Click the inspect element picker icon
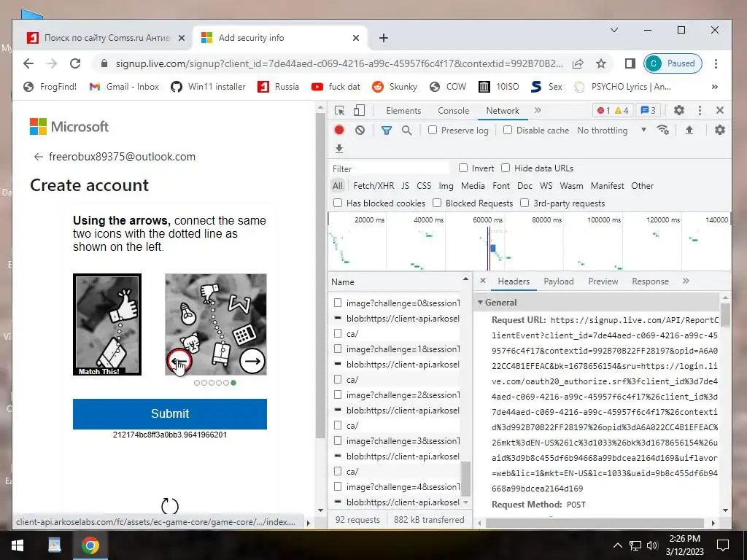Screen dimensions: 747x560 [x=339, y=111]
